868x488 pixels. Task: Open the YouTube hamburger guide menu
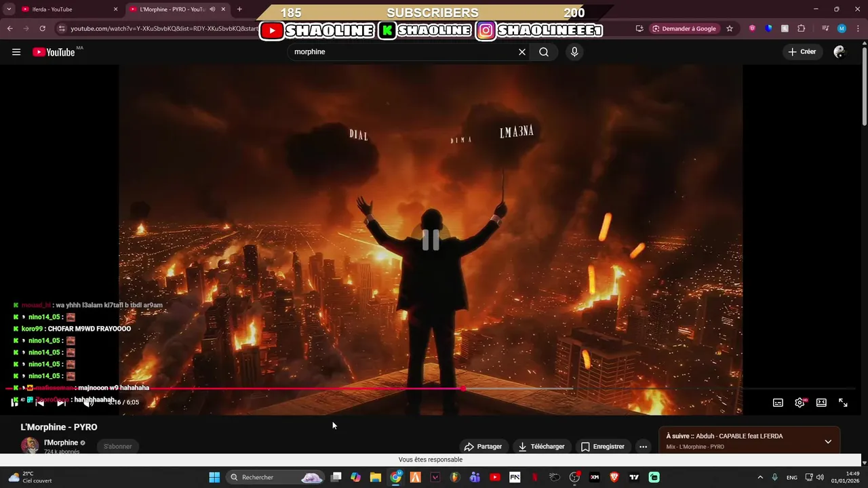coord(16,52)
